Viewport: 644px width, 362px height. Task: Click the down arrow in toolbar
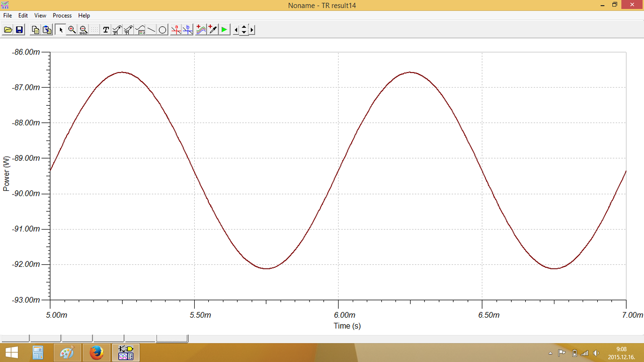coord(244,33)
